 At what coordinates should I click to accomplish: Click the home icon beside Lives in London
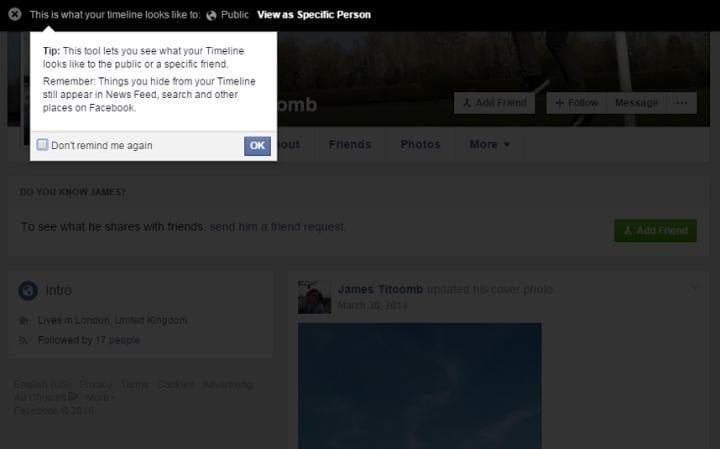pyautogui.click(x=23, y=320)
